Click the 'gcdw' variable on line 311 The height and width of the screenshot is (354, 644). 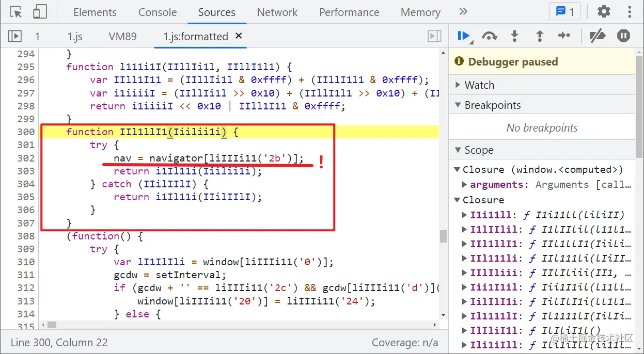(126, 275)
